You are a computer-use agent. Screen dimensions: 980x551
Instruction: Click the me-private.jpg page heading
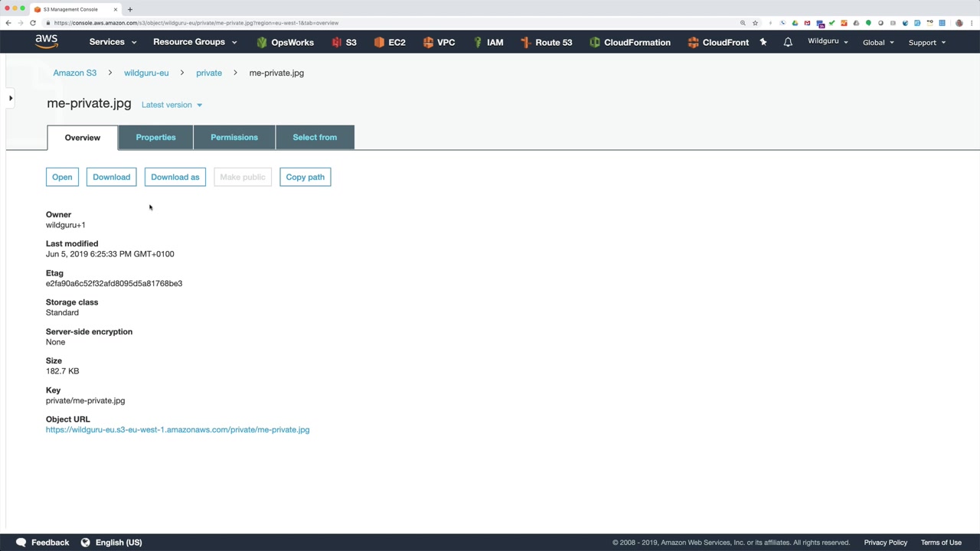coord(89,103)
